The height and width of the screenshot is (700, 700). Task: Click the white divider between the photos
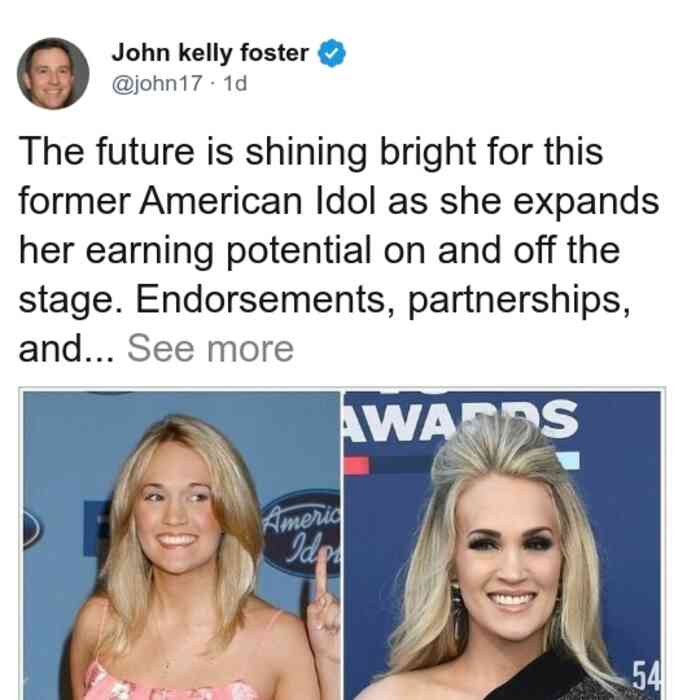tap(342, 545)
